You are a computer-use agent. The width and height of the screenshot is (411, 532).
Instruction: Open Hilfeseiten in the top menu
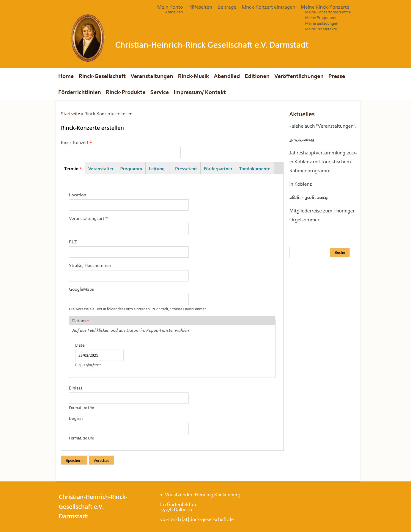(200, 7)
